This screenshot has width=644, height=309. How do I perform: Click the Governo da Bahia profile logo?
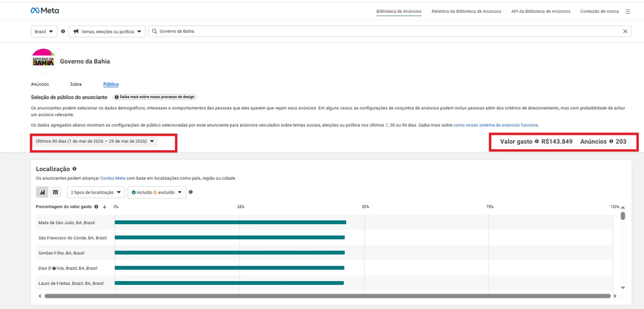44,61
